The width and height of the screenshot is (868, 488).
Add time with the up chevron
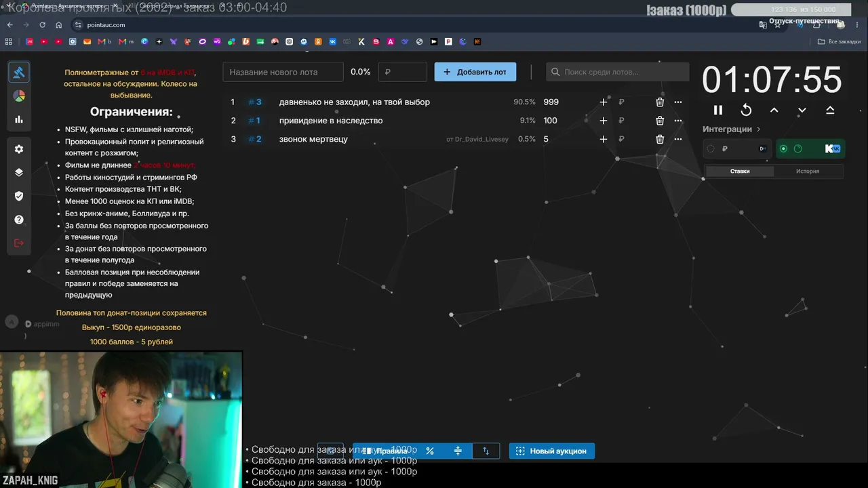tap(774, 110)
